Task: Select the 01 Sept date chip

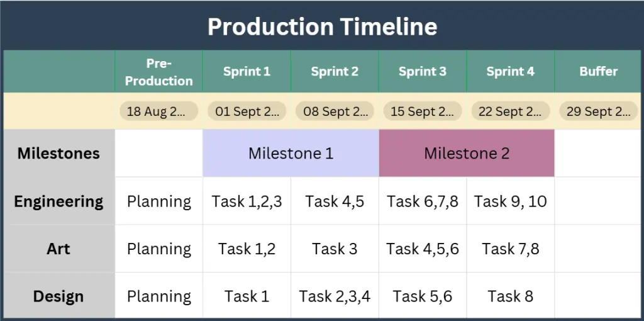Action: [247, 111]
